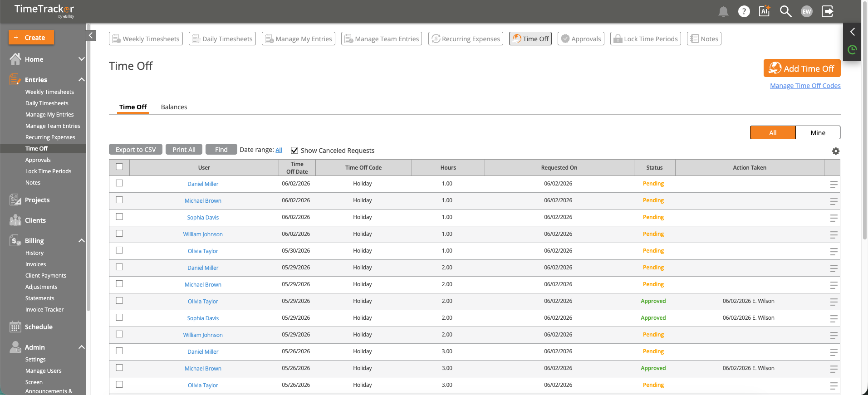
Task: Open Recurring Expenses top tab
Action: (466, 39)
